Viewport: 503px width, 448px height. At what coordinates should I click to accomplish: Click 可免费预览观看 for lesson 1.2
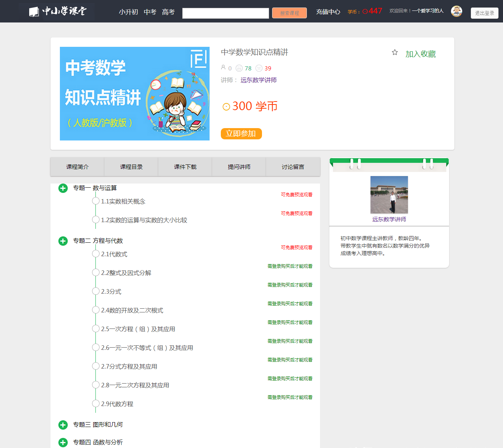click(x=297, y=214)
